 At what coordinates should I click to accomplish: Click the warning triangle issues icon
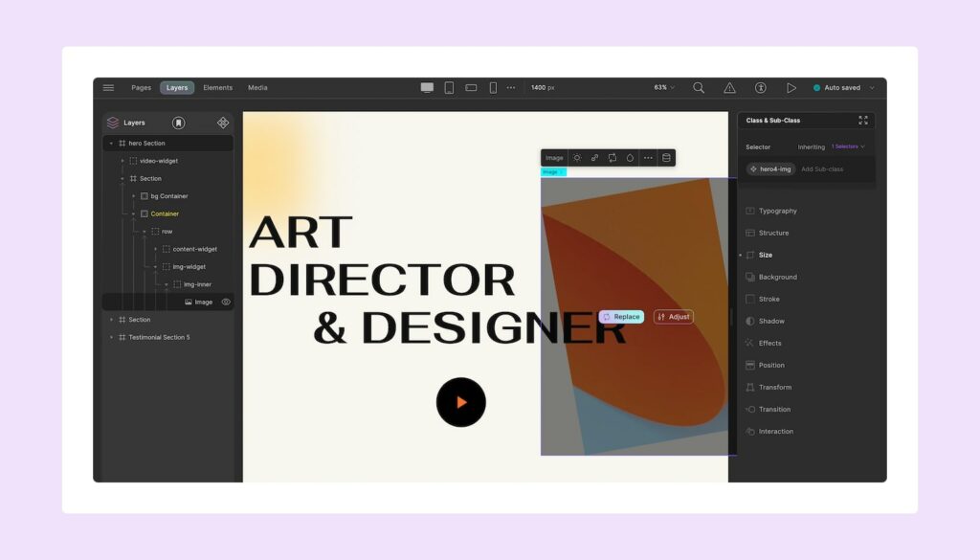729,87
